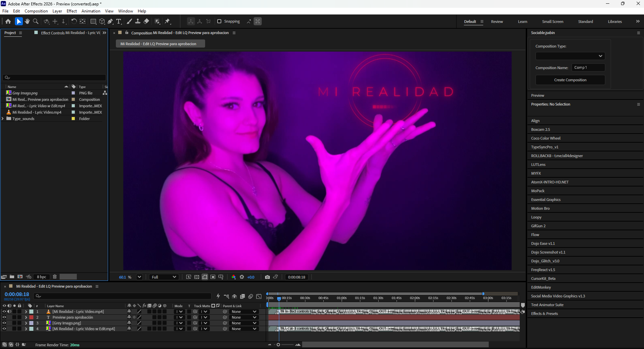This screenshot has width=644, height=349.
Task: Hide the Preview para aprobación text layer
Action: point(4,317)
